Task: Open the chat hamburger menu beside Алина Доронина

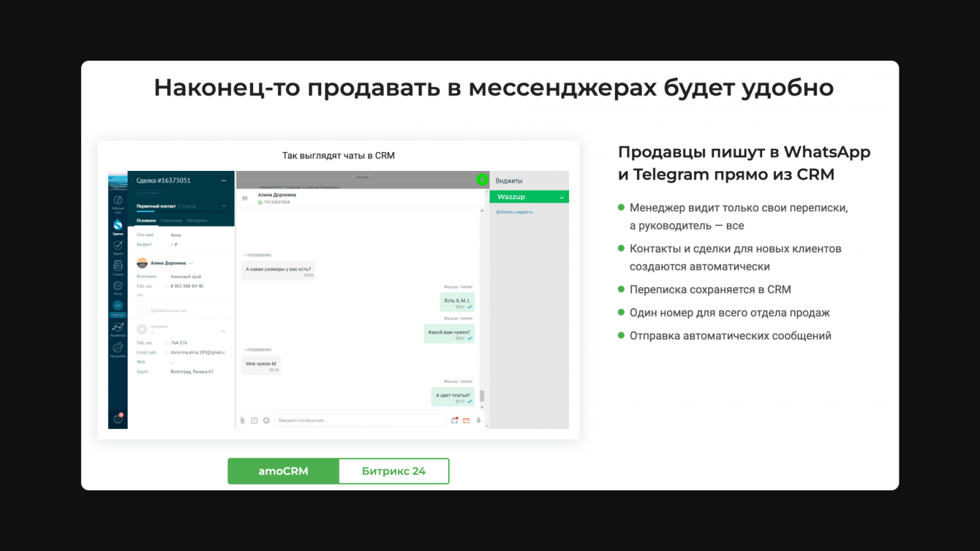Action: pos(245,197)
